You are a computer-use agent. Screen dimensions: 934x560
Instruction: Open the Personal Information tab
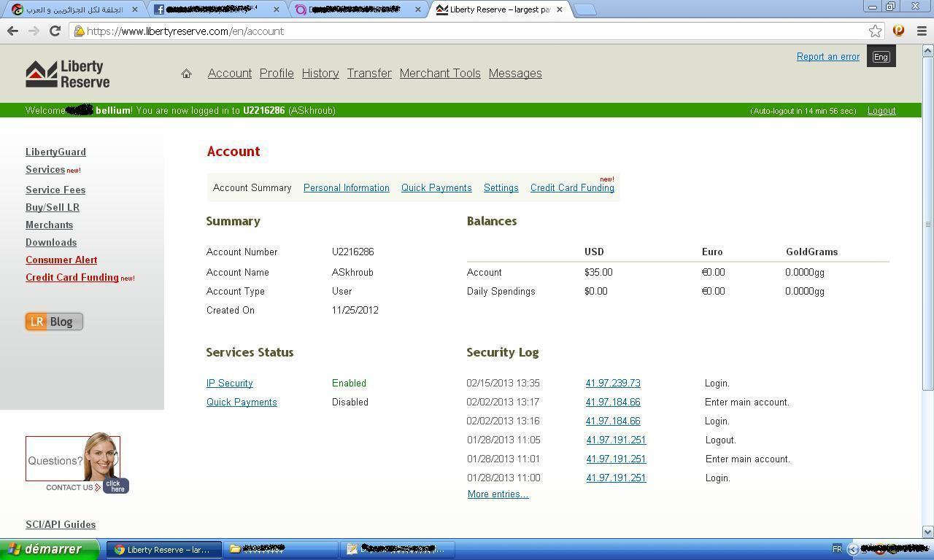tap(347, 187)
